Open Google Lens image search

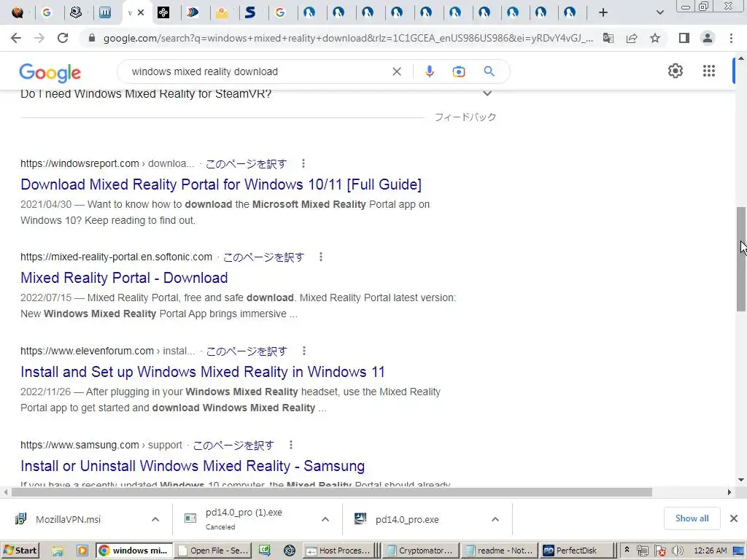point(458,71)
